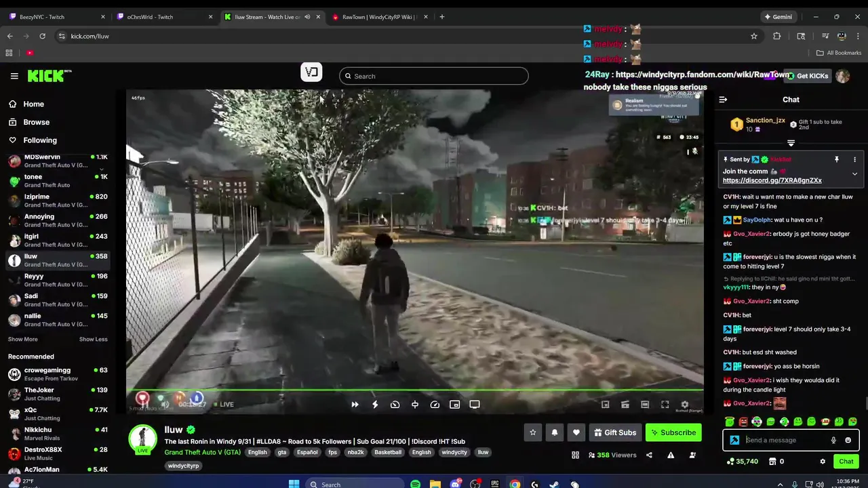868x488 pixels.
Task: Click the microphone icon in chat input
Action: pos(833,440)
